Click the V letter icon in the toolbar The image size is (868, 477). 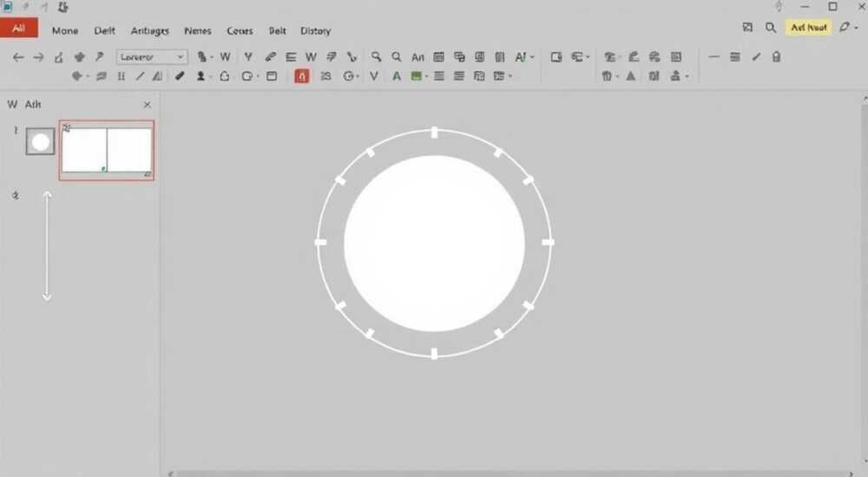coord(374,76)
